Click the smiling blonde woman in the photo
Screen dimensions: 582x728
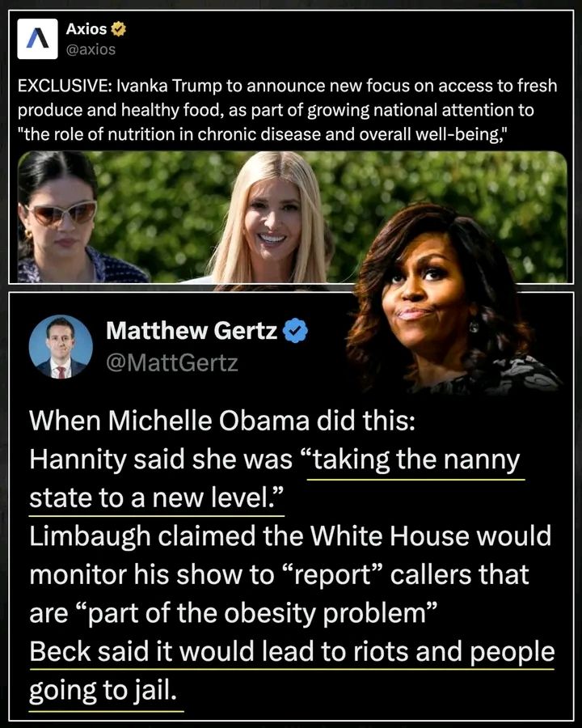[272, 218]
